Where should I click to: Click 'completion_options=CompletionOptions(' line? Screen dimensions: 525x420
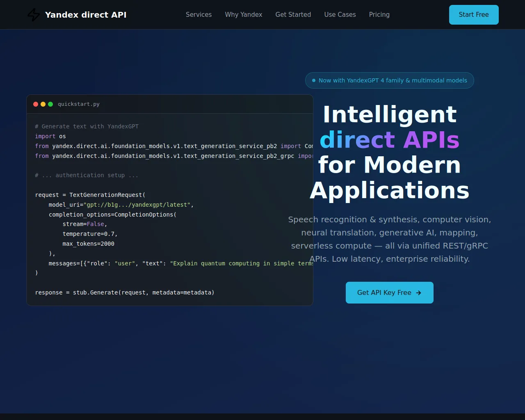[x=112, y=215]
